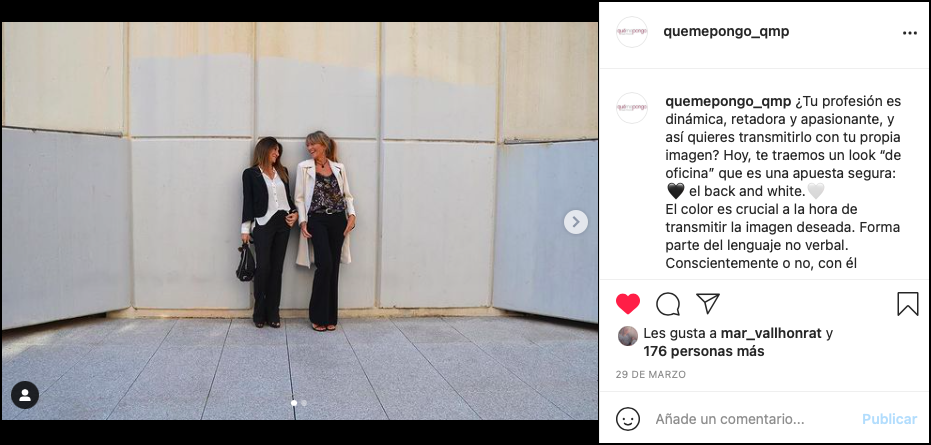Click the Publicar comment button
Viewport: 931px width, 445px height.
889,419
